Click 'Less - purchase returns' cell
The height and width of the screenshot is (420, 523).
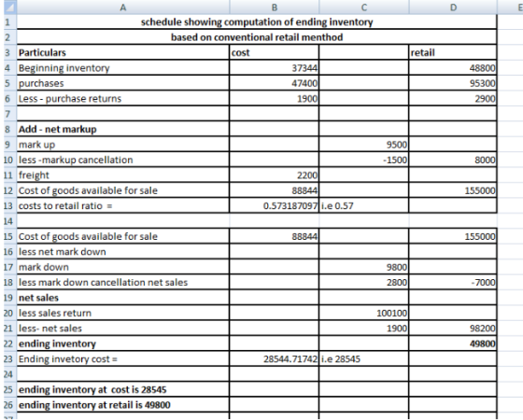pos(123,98)
